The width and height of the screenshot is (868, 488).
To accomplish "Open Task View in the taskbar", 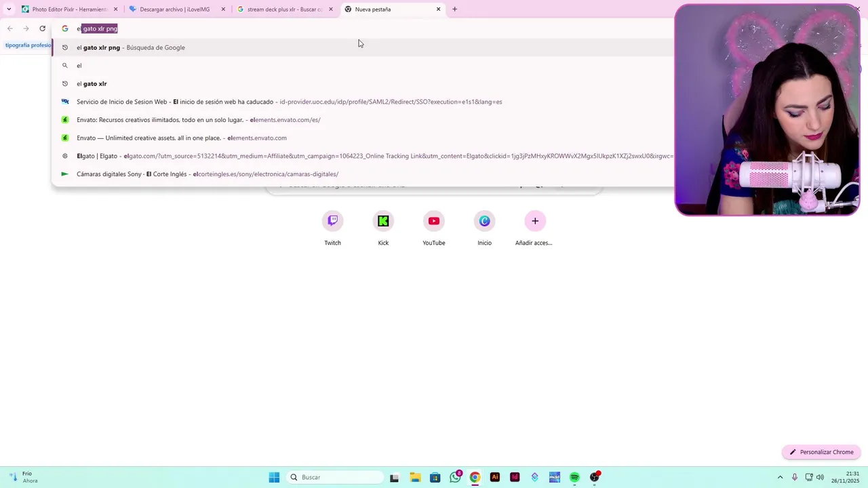I will click(395, 477).
